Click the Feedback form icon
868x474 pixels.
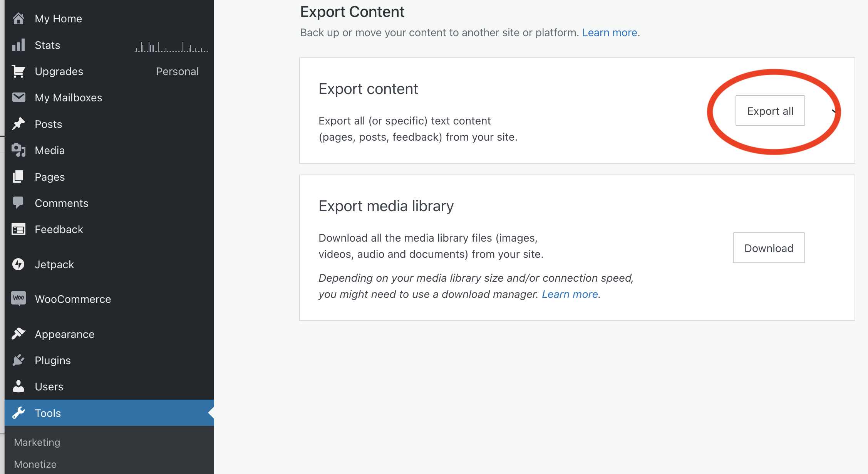(x=18, y=229)
